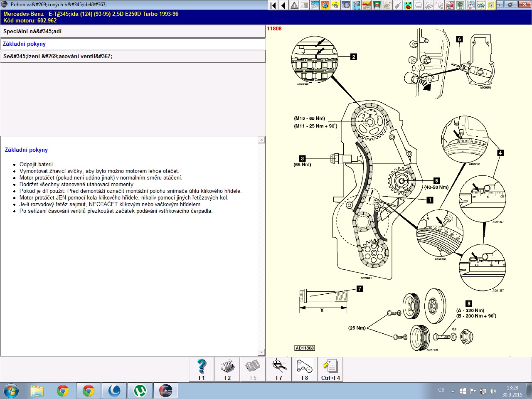Select the Speciální nářadí section
The height and width of the screenshot is (399, 532).
pyautogui.click(x=133, y=32)
